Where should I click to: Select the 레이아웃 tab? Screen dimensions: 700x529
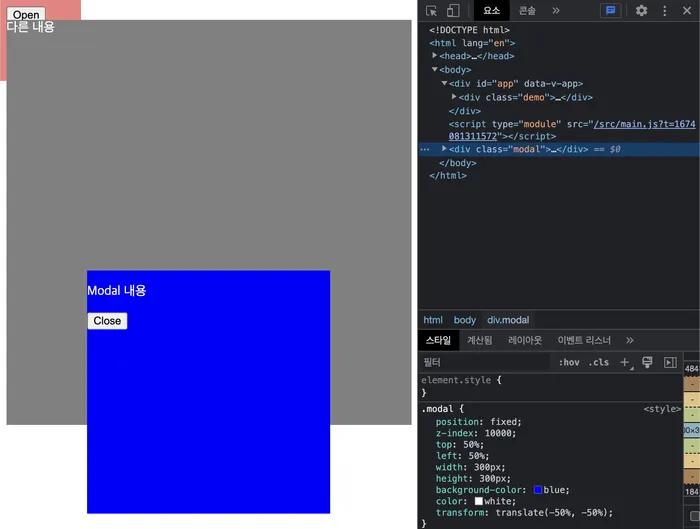[x=525, y=341]
